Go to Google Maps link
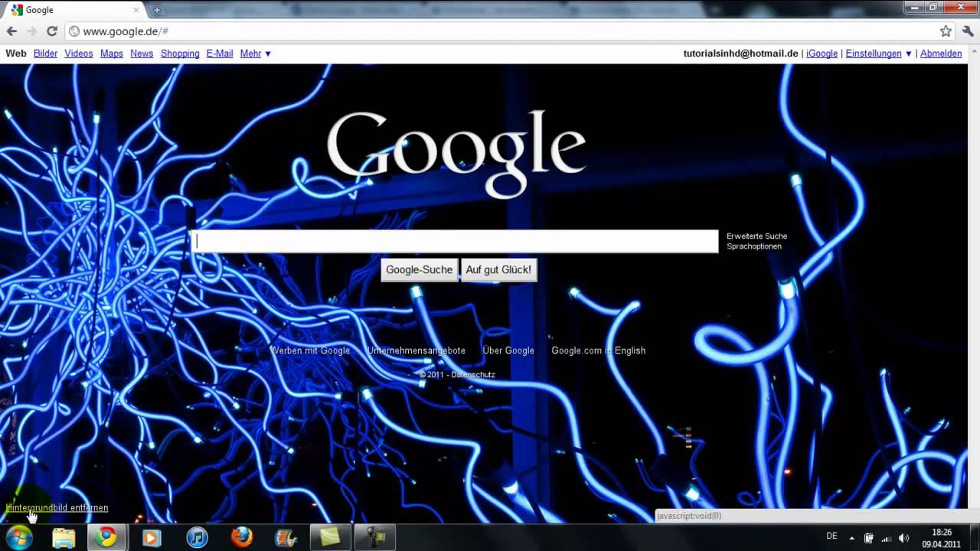Viewport: 980px width, 551px height. [112, 54]
